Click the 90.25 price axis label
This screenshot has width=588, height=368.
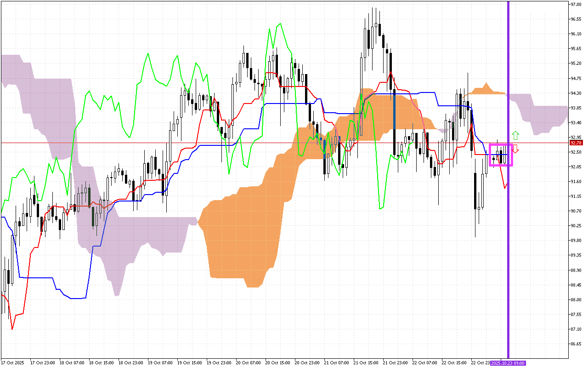pos(576,225)
